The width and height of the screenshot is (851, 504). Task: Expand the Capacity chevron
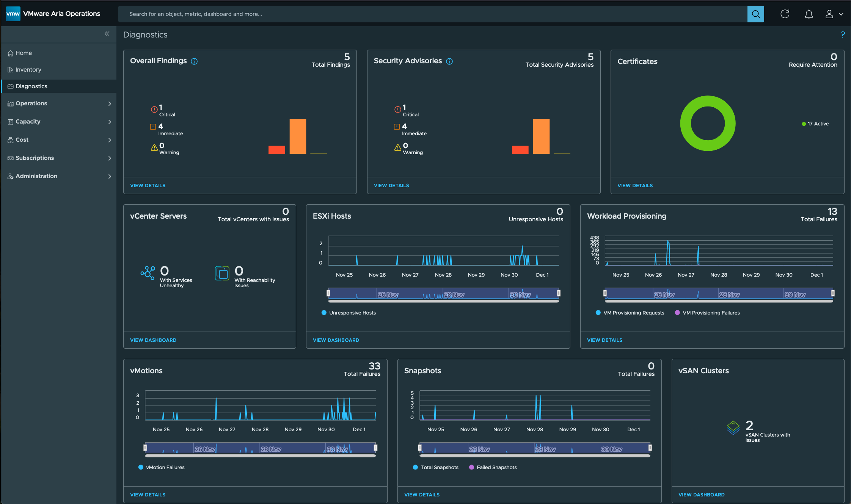coord(110,122)
